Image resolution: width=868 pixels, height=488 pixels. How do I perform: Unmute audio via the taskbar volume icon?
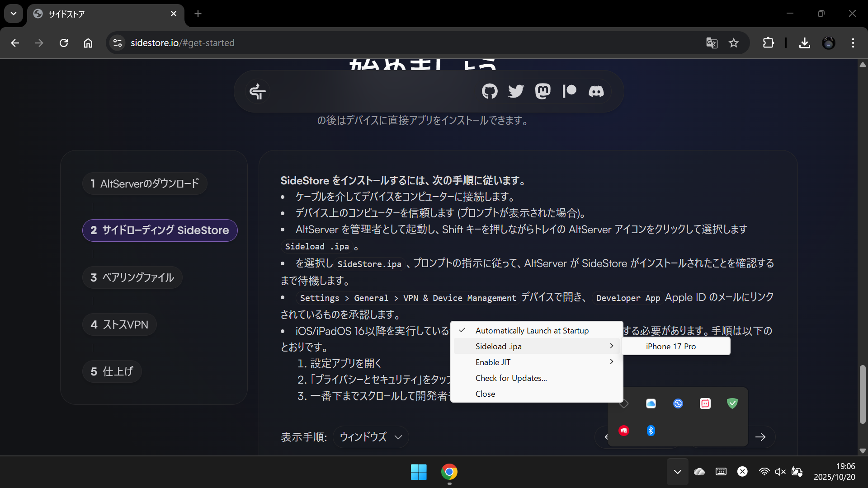781,472
